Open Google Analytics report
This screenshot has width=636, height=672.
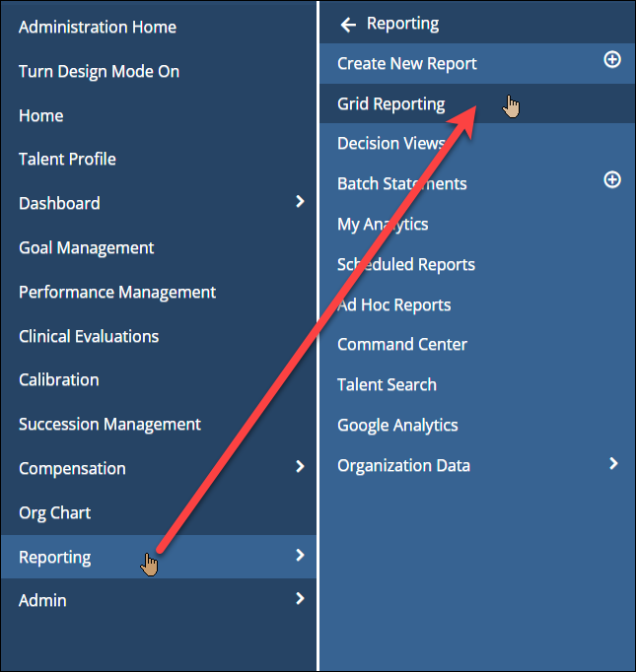pyautogui.click(x=397, y=425)
